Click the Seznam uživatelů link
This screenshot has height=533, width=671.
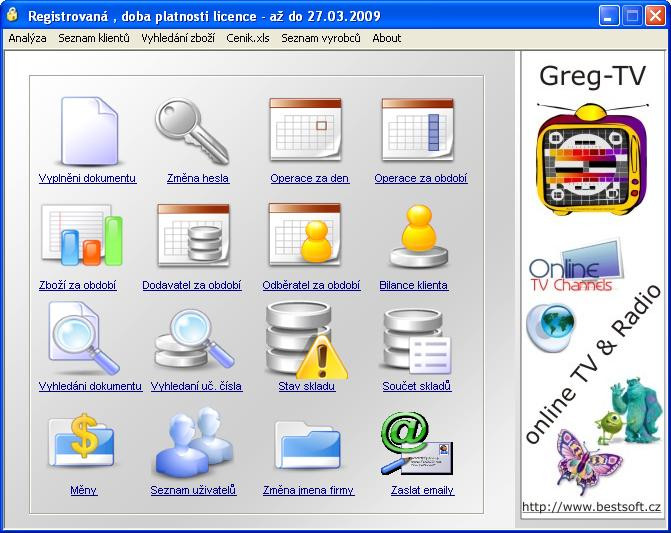pos(193,490)
